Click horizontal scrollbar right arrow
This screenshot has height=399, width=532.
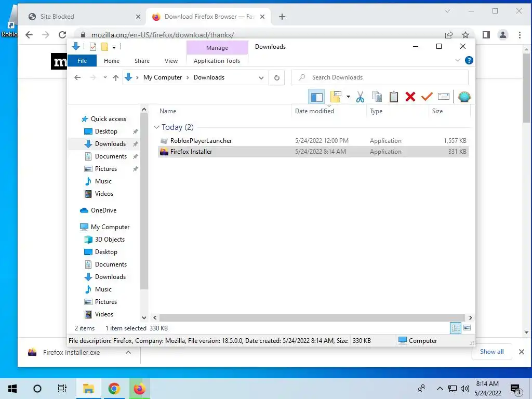pos(470,318)
